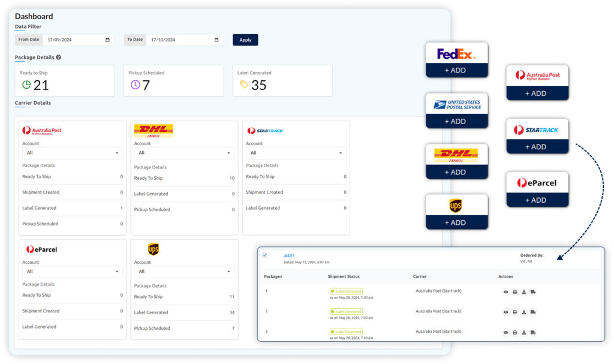Click the Pickup Scheduled clock icon
The width and height of the screenshot is (614, 364).
coord(136,84)
